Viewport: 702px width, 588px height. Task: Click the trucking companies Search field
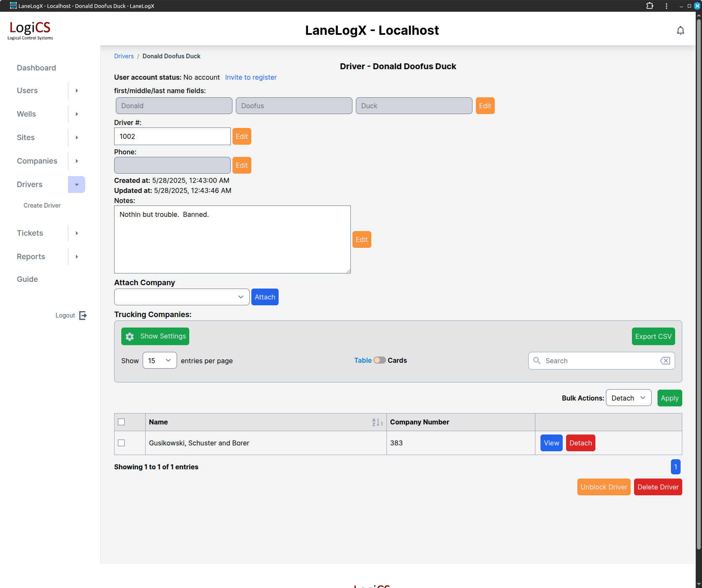pyautogui.click(x=600, y=361)
